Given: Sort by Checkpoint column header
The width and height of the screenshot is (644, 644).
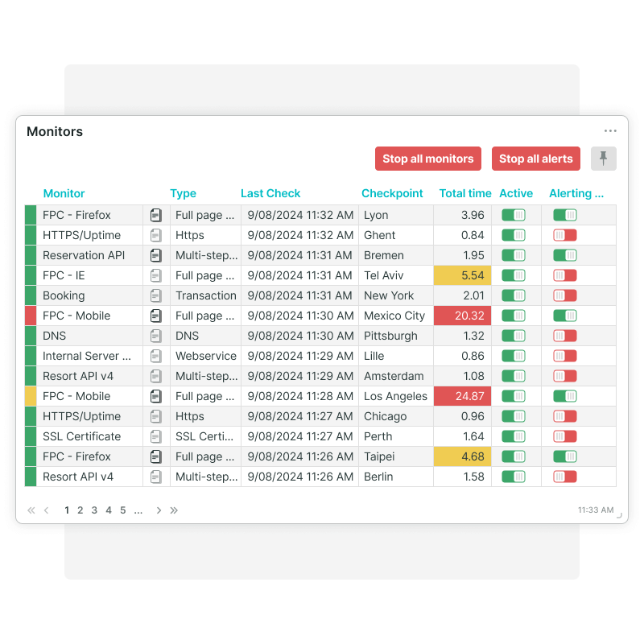Looking at the screenshot, I should coord(392,193).
